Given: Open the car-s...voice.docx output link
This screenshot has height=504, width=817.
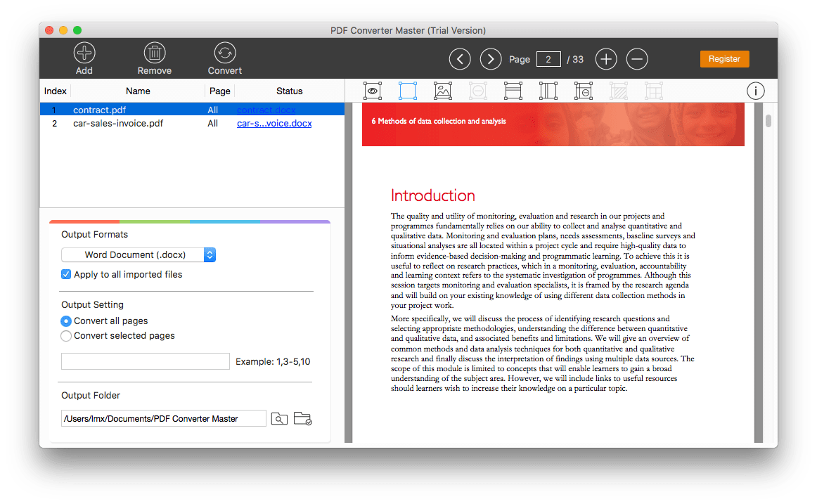Looking at the screenshot, I should coord(274,124).
